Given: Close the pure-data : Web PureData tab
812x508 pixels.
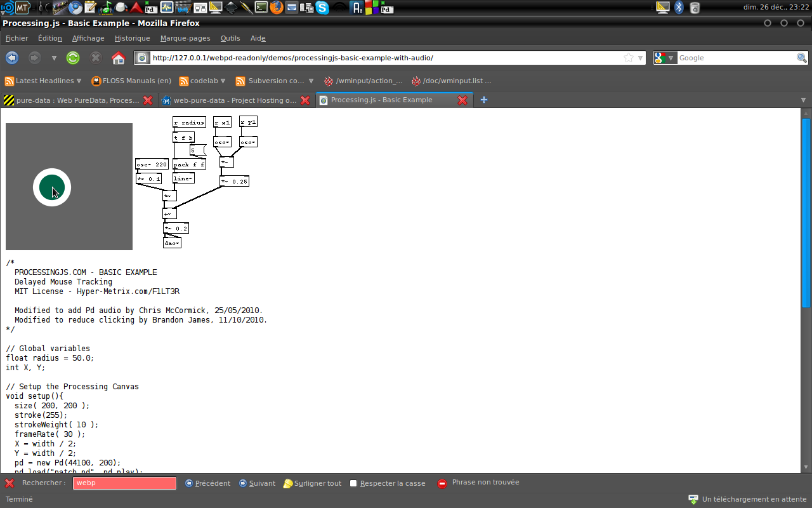Looking at the screenshot, I should [x=148, y=100].
